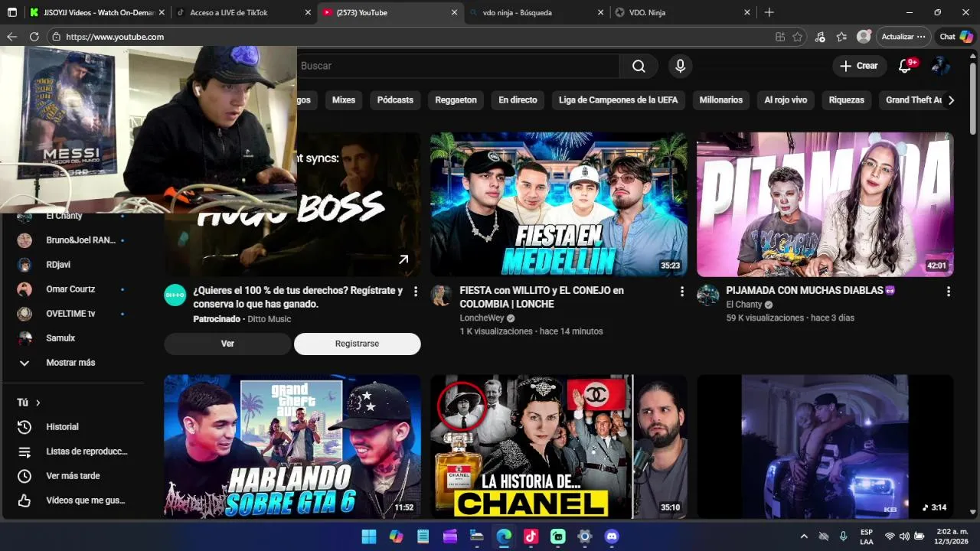Open FIESTA EN MEDELLIN video thumbnail
Viewport: 980px width, 551px height.
pos(559,204)
